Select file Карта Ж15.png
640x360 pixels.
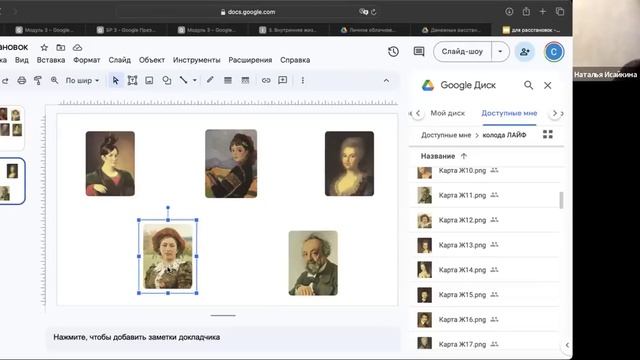click(x=484, y=295)
